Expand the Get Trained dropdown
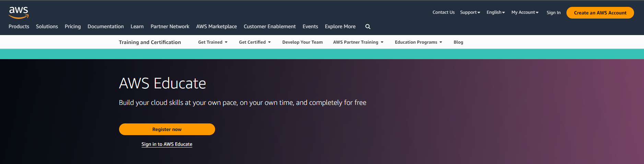Image resolution: width=644 pixels, height=164 pixels. [x=213, y=42]
